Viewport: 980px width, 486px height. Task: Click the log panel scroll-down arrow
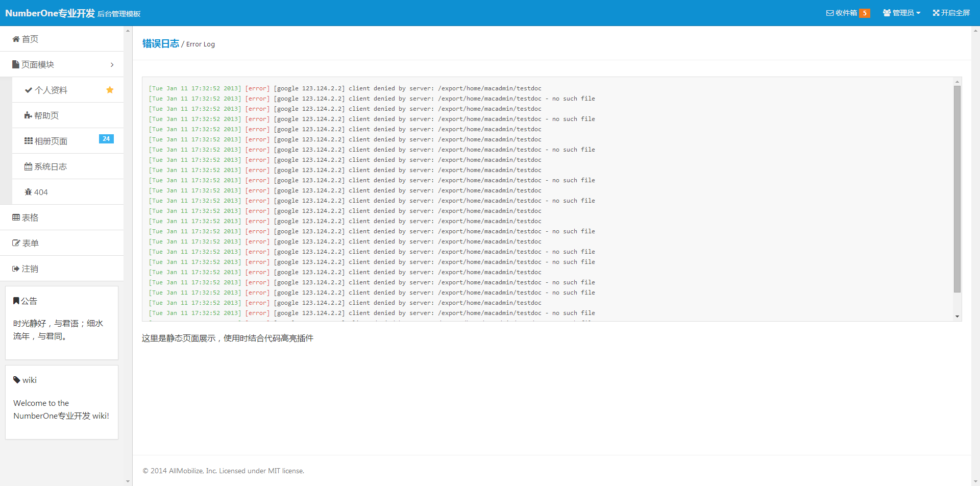point(957,317)
